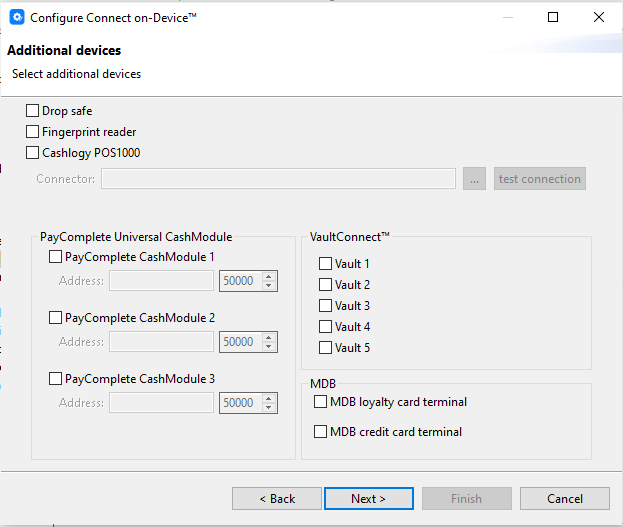The width and height of the screenshot is (623, 527).
Task: Click the CashModule 2 port value 50000
Action: 238,342
